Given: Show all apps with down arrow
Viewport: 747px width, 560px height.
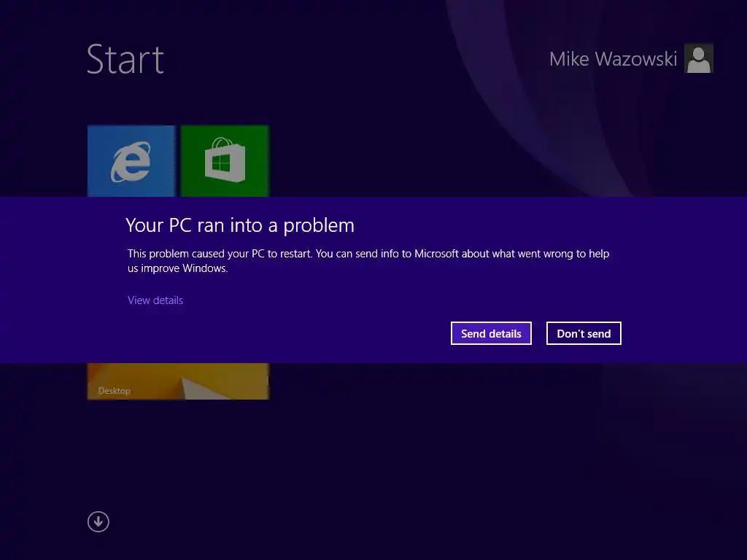Looking at the screenshot, I should click(x=98, y=522).
